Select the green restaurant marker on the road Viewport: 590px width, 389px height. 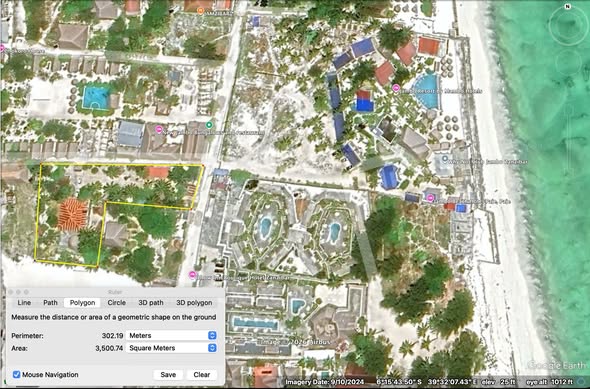[x=209, y=125]
